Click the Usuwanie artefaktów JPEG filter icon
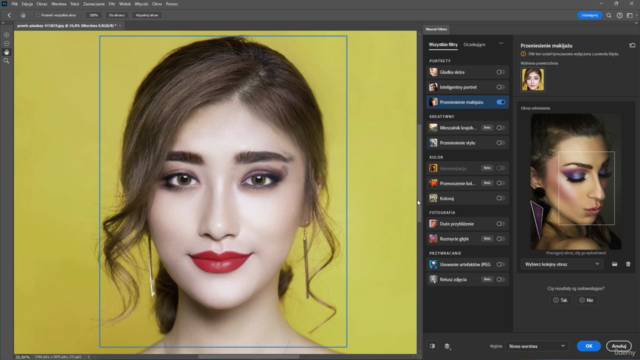Screen dimensions: 640x360 click(433, 264)
